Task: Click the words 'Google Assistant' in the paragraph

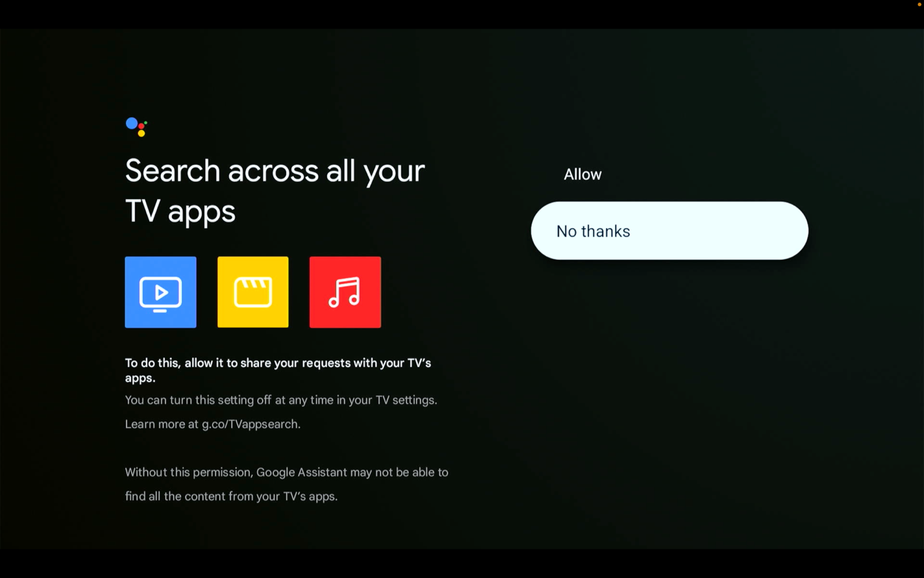Action: tap(302, 473)
